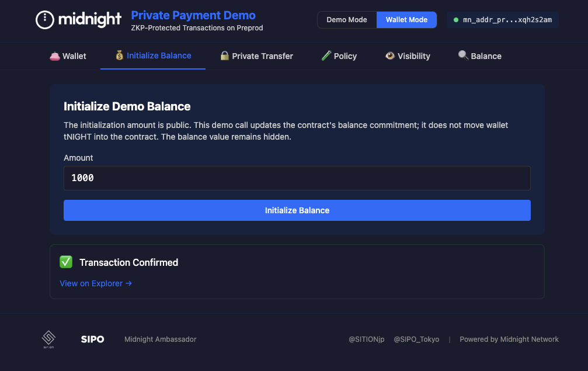This screenshot has width=588, height=371.
Task: Click the money bag Initialize Balance icon
Action: coord(119,56)
